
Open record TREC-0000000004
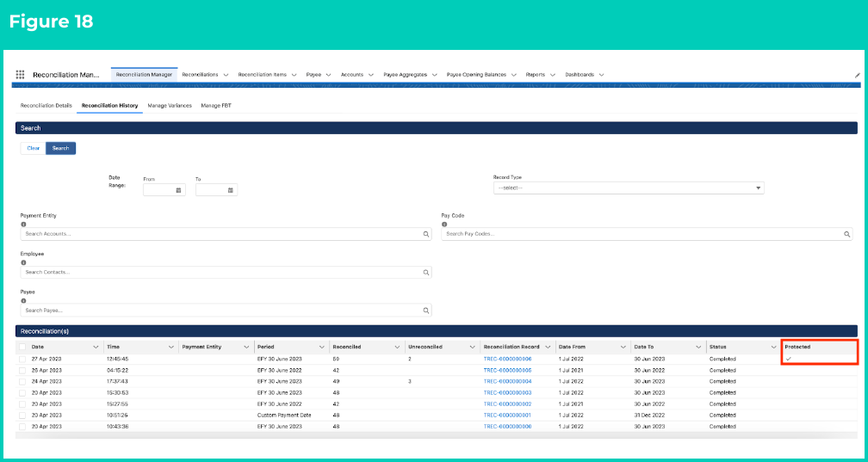[x=508, y=381]
